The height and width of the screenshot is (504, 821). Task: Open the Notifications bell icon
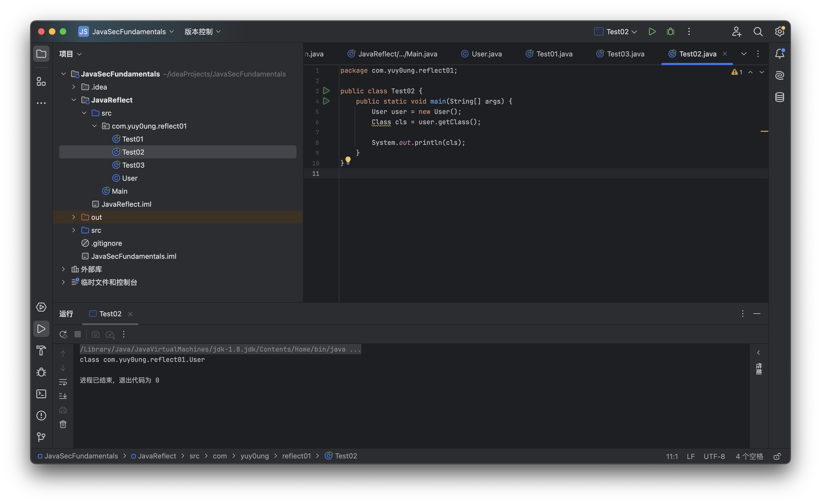[x=779, y=54]
